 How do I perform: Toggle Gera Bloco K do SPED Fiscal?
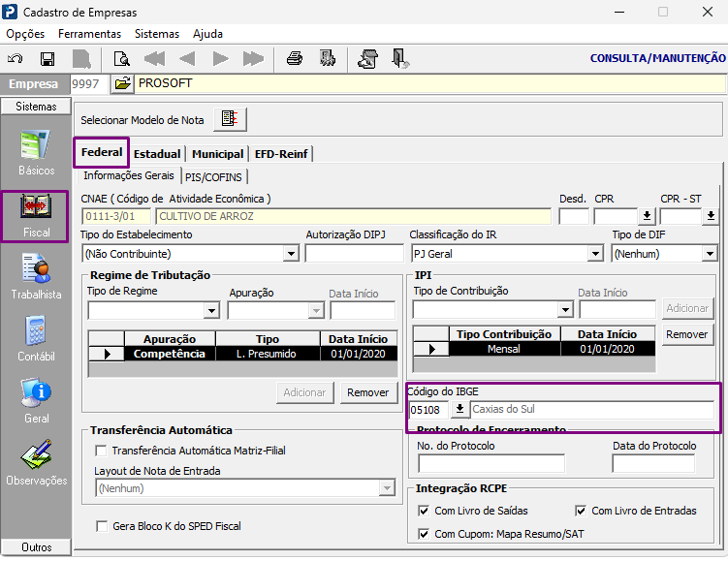click(x=101, y=526)
